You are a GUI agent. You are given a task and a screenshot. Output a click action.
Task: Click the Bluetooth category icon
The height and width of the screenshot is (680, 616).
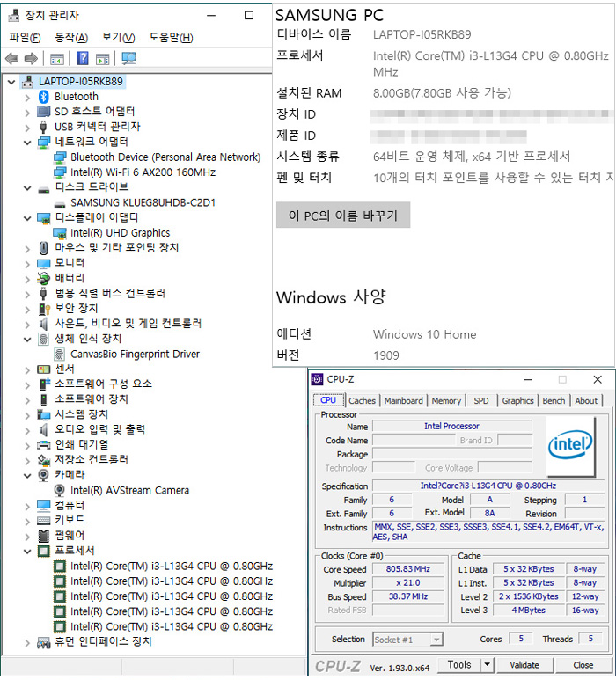(43, 96)
